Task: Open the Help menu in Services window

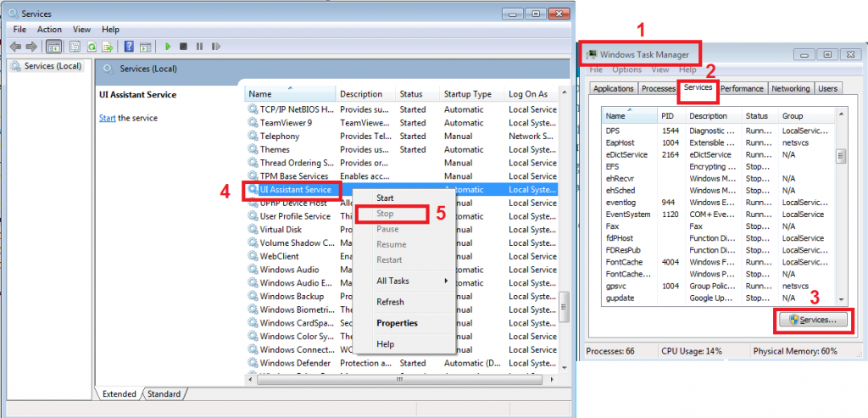Action: [x=110, y=30]
